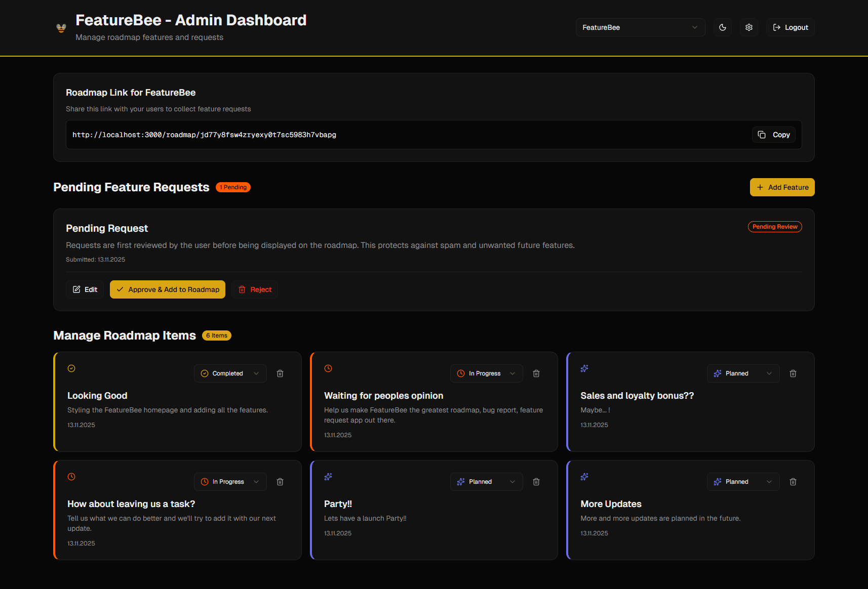This screenshot has height=589, width=868.
Task: Open settings with the gear icon
Action: pyautogui.click(x=749, y=27)
